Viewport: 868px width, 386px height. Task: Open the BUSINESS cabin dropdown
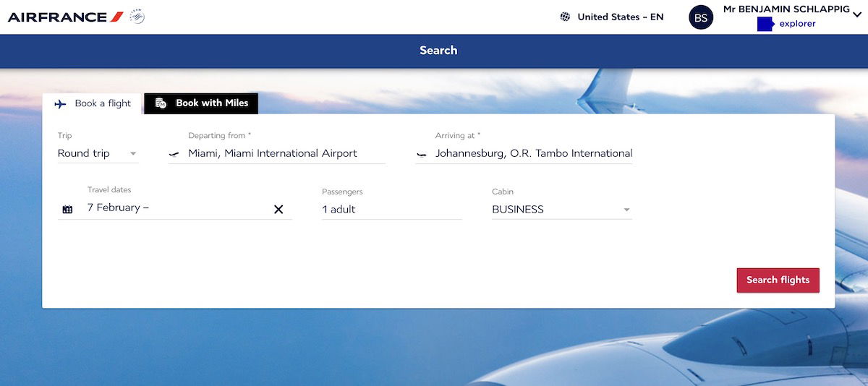(x=562, y=210)
